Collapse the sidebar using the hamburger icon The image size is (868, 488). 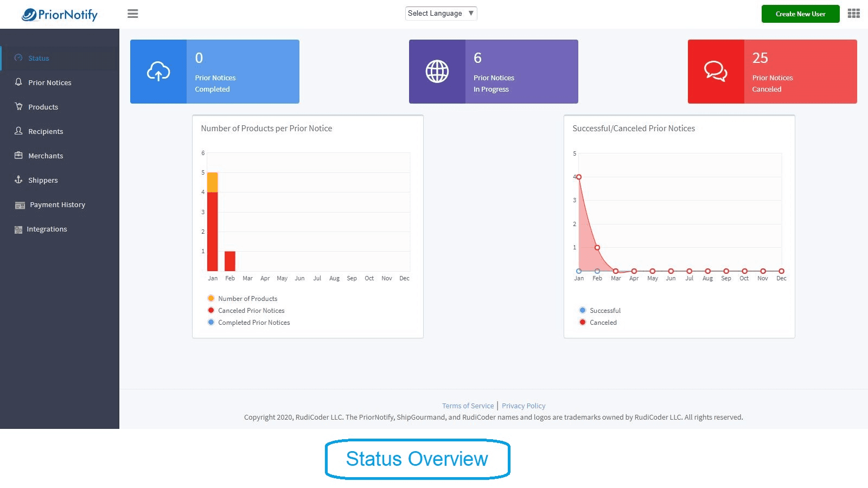point(132,14)
